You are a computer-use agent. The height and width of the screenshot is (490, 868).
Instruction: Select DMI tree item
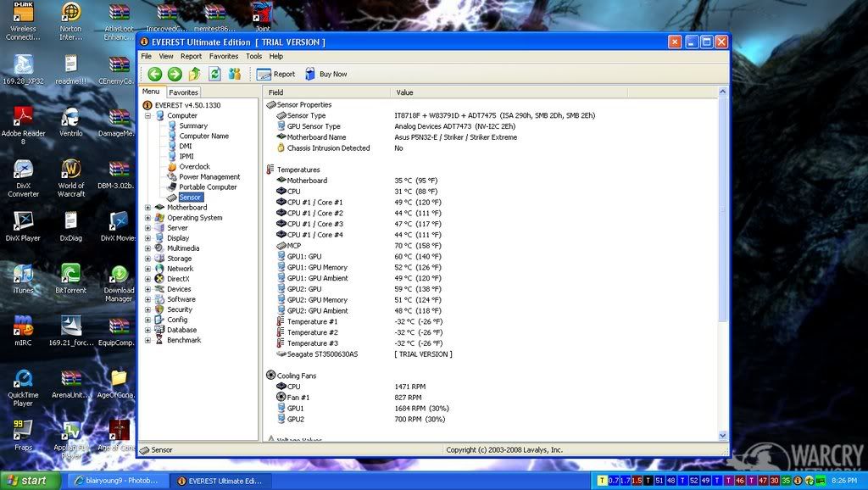coord(186,146)
